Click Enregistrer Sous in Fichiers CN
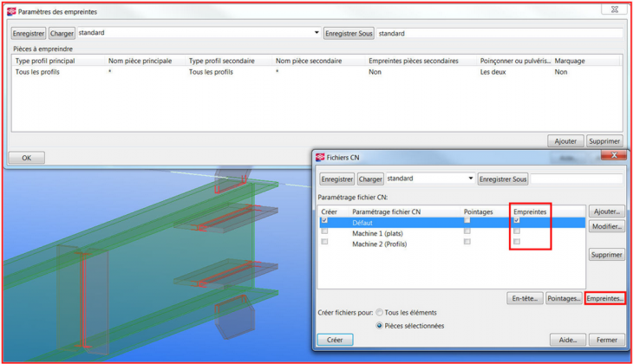This screenshot has width=633, height=364. pos(503,179)
